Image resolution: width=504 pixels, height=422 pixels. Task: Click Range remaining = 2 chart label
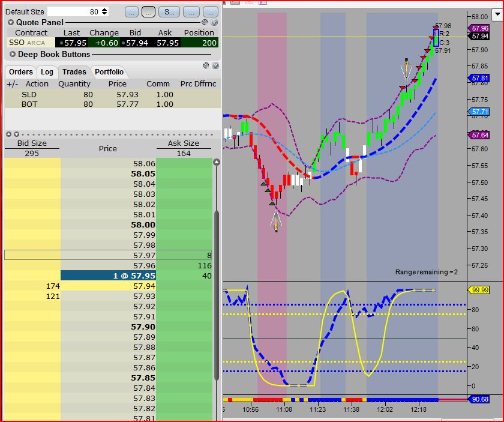(426, 272)
